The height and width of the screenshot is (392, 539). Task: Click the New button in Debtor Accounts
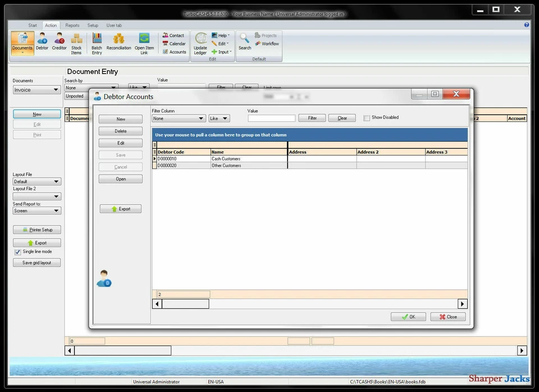(120, 118)
